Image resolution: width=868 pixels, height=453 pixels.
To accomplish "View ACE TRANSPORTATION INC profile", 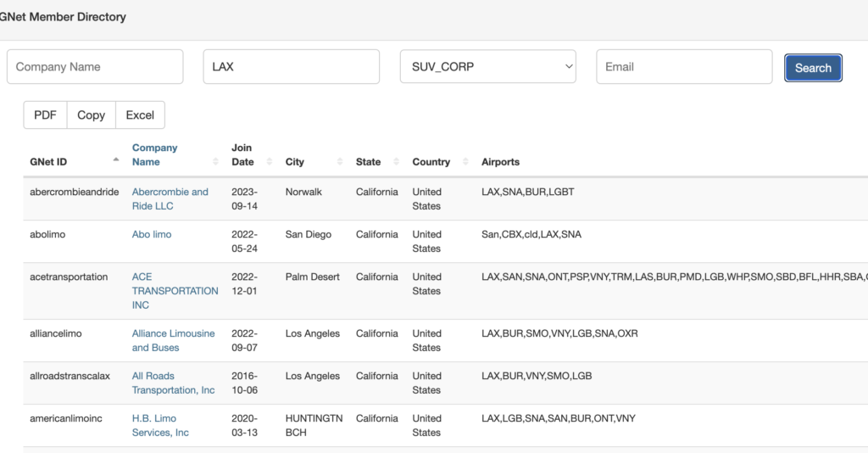I will 175,290.
